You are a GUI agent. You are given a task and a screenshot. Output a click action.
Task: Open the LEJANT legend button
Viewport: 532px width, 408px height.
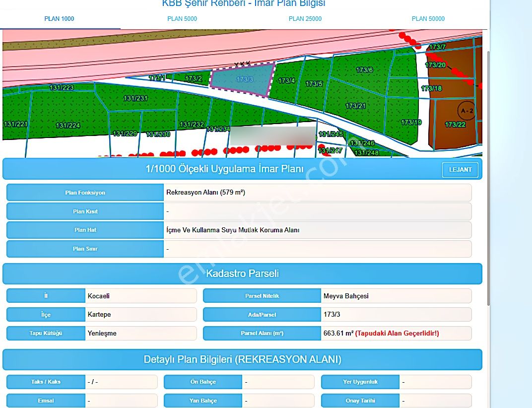[460, 170]
